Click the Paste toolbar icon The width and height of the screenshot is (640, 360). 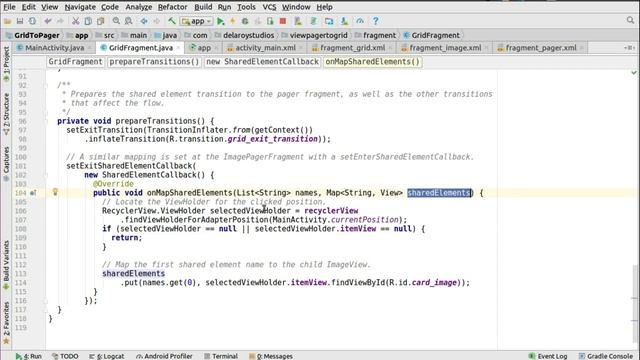pos(100,21)
